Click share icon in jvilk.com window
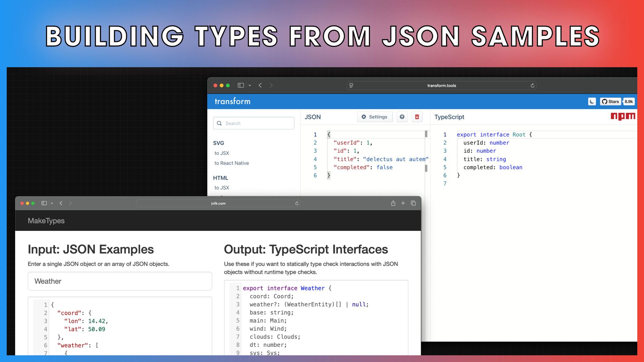Viewport: 644px width, 362px height. click(x=393, y=203)
